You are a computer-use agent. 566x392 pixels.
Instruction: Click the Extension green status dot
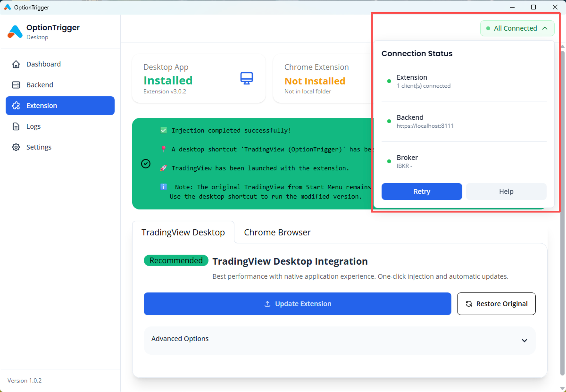pyautogui.click(x=389, y=81)
